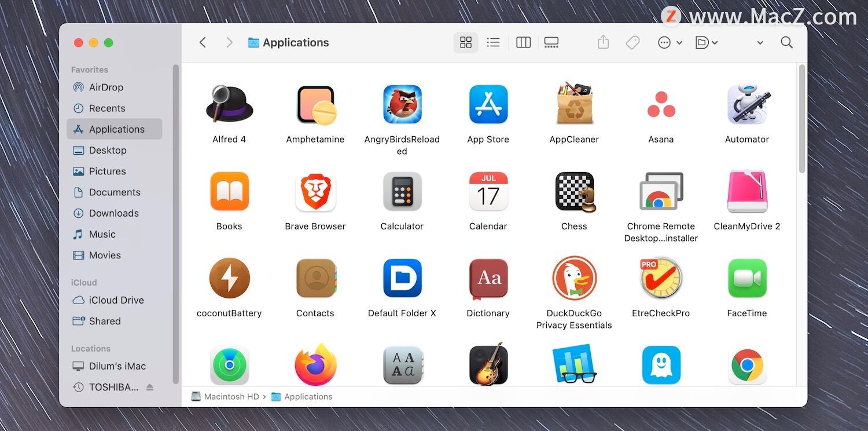Image resolution: width=868 pixels, height=431 pixels.
Task: Open Pictures in the sidebar
Action: click(115, 171)
